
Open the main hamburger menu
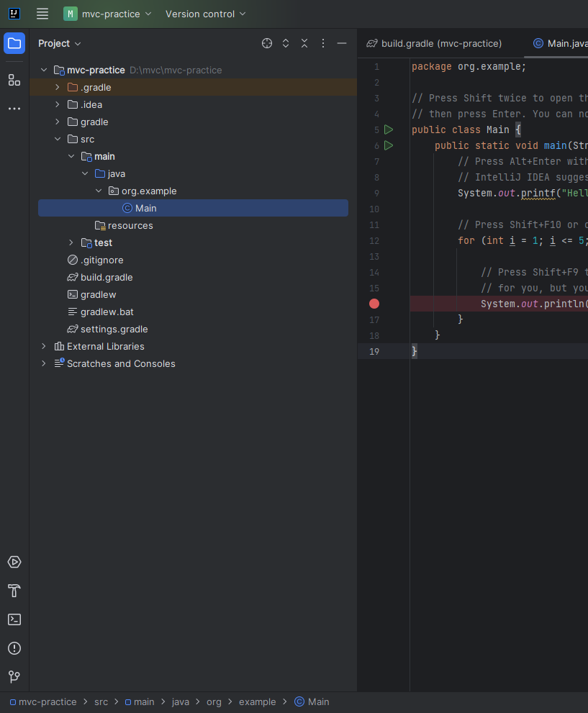42,14
